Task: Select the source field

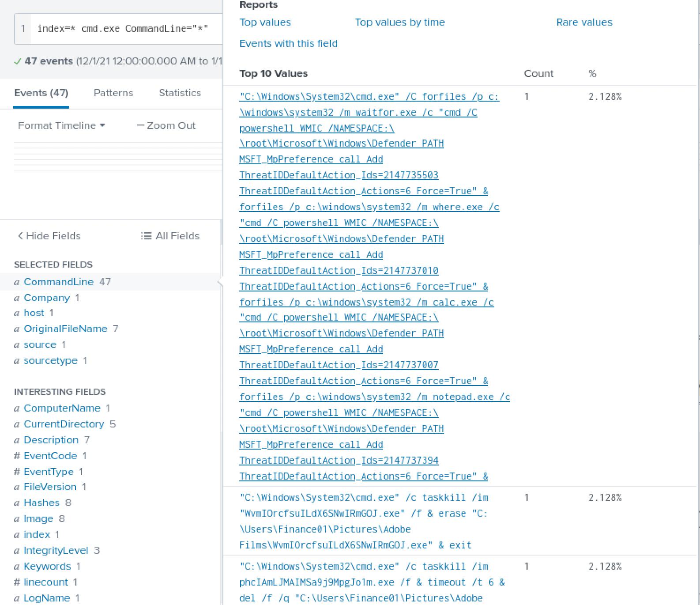Action: point(40,344)
